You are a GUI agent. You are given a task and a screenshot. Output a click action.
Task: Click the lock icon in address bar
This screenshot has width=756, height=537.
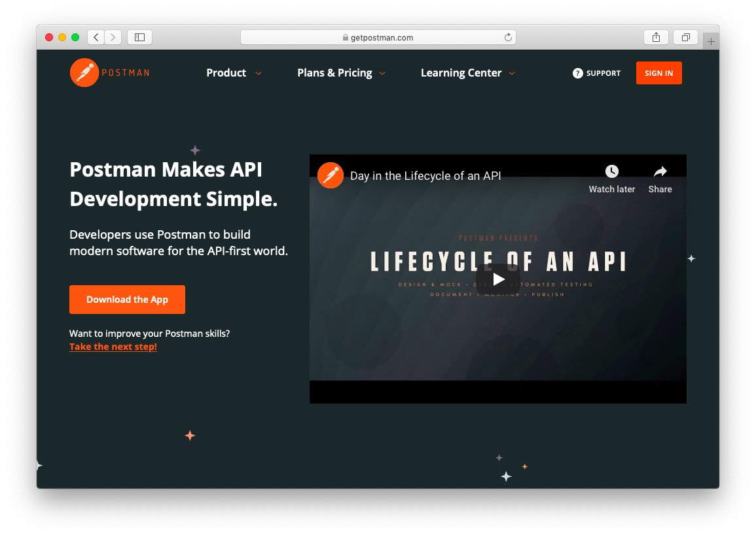[345, 37]
